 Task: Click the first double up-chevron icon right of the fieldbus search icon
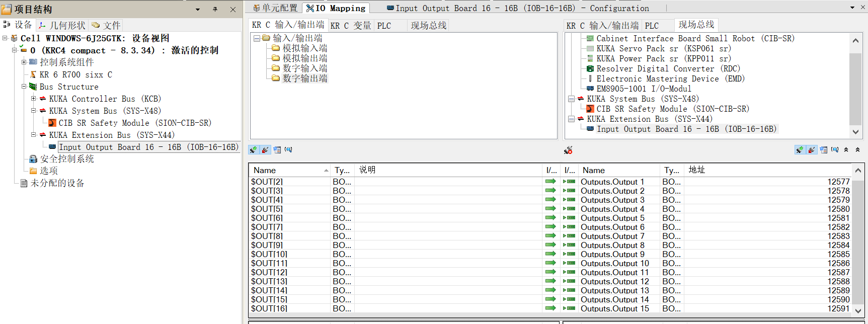[x=846, y=150]
